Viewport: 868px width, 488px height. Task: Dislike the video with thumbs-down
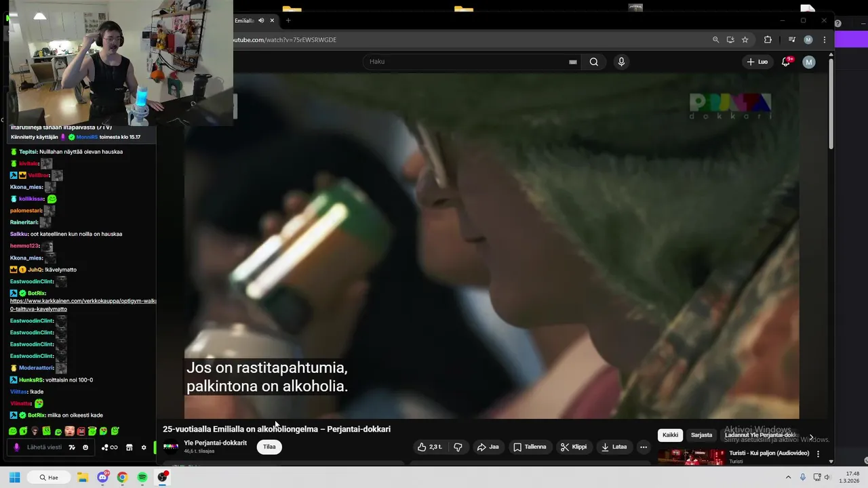pos(458,447)
